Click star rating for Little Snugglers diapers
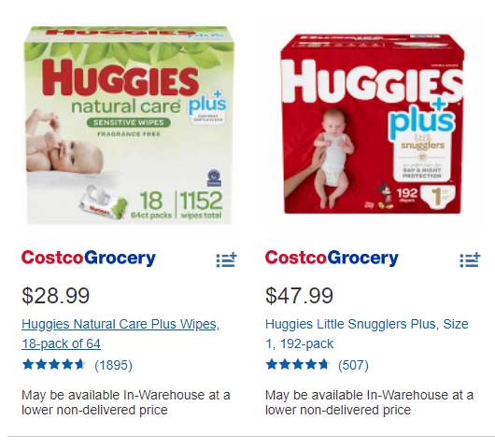Screen dimensions: 495x448 pyautogui.click(x=297, y=365)
